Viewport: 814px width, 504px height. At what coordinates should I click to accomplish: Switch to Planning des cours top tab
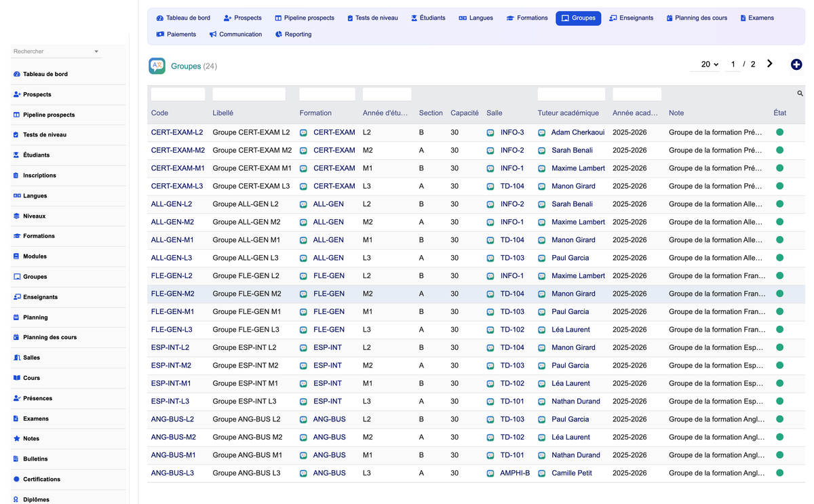point(697,18)
